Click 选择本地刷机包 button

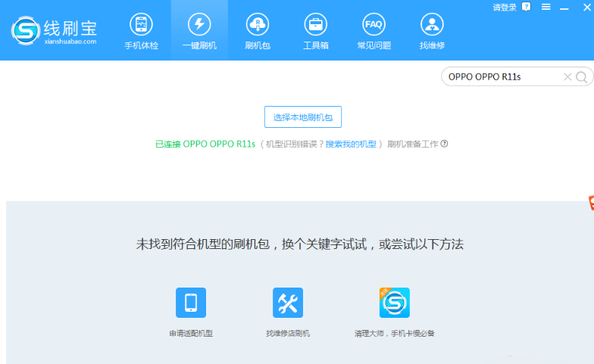coord(303,117)
